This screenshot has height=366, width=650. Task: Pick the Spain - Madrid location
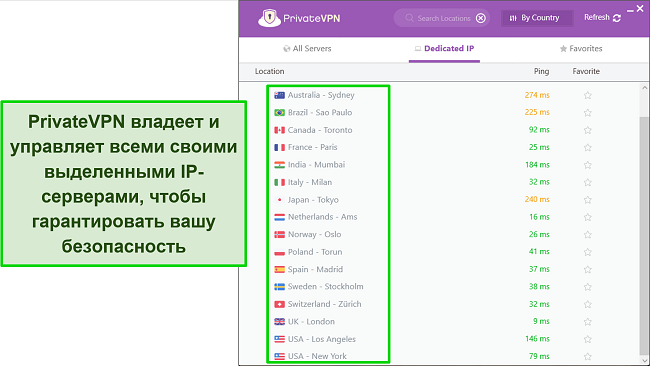click(x=315, y=269)
